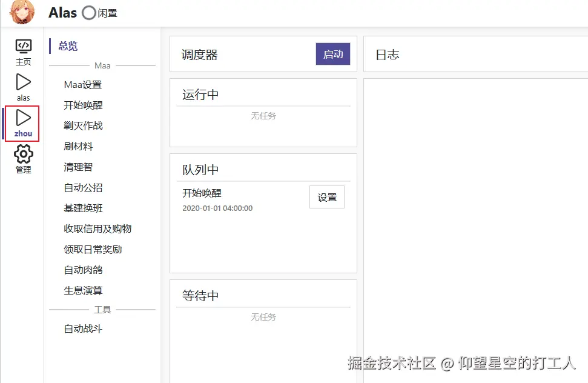Start the scheduler with 启动 button
Viewport: 588px width, 383px height.
click(x=333, y=54)
